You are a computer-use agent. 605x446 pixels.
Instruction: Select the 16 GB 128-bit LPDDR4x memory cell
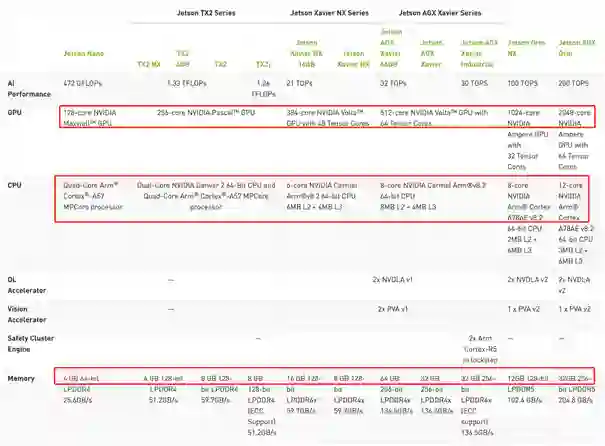click(x=304, y=395)
